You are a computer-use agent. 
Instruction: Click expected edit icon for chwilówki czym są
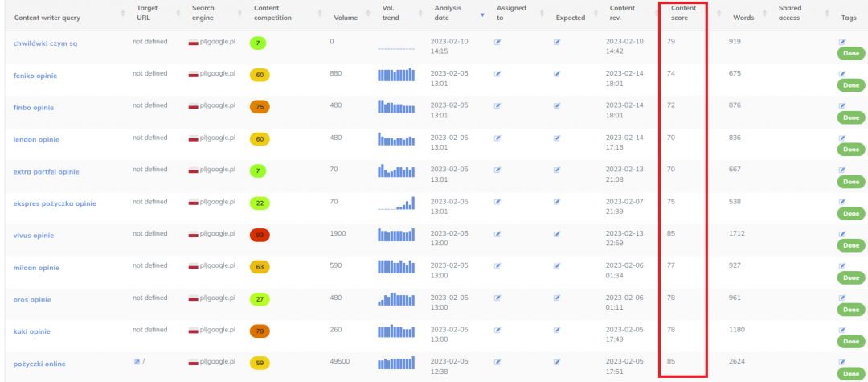pos(556,42)
